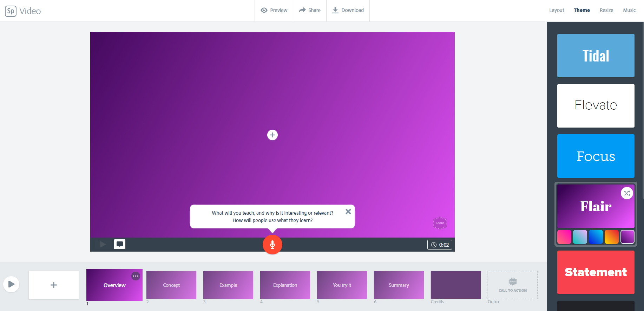Open the Resize tab
Screen dimensions: 644x311
[x=606, y=10]
